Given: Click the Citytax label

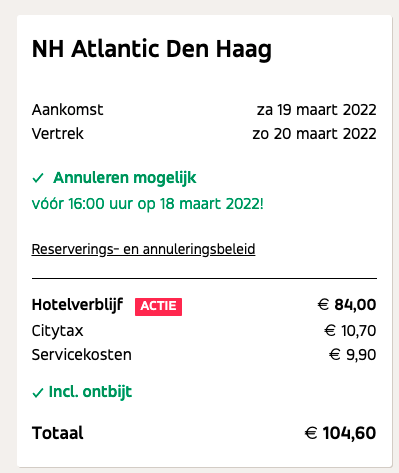Looking at the screenshot, I should (x=57, y=331).
